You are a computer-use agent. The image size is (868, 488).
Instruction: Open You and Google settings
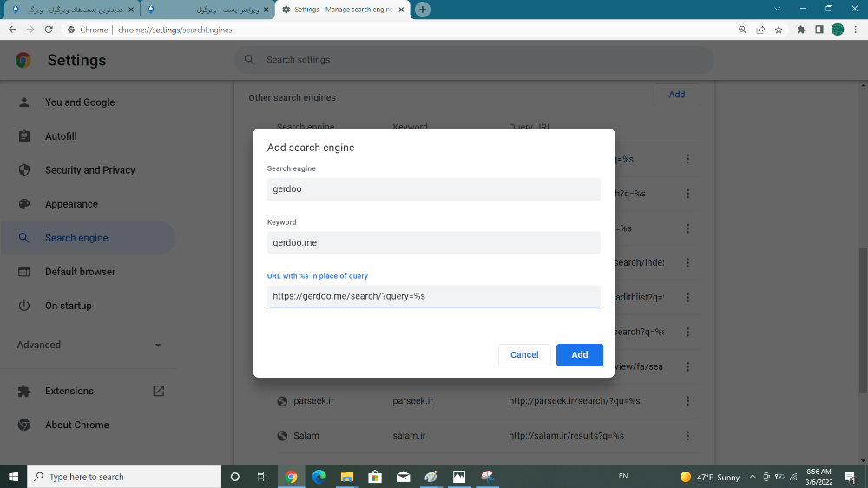[x=80, y=102]
